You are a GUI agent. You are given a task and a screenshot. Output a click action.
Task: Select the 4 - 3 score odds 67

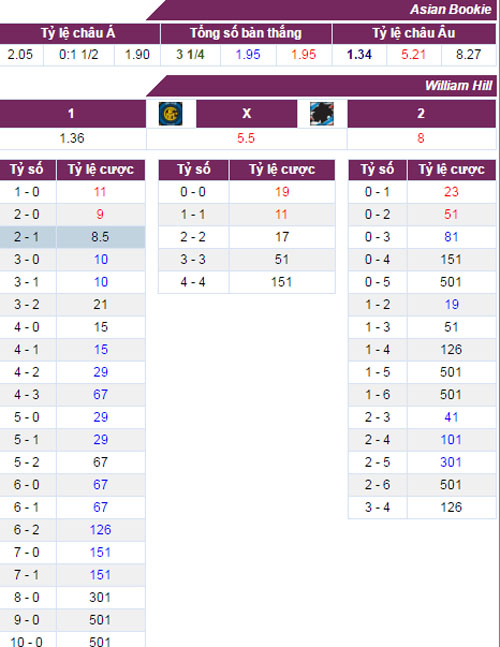[101, 394]
